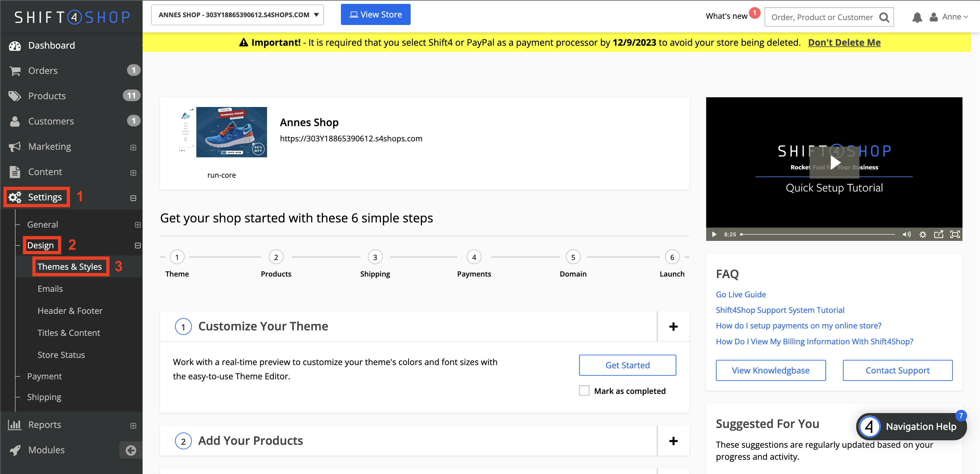Image resolution: width=980 pixels, height=474 pixels.
Task: Open notifications bell icon
Action: tap(917, 17)
